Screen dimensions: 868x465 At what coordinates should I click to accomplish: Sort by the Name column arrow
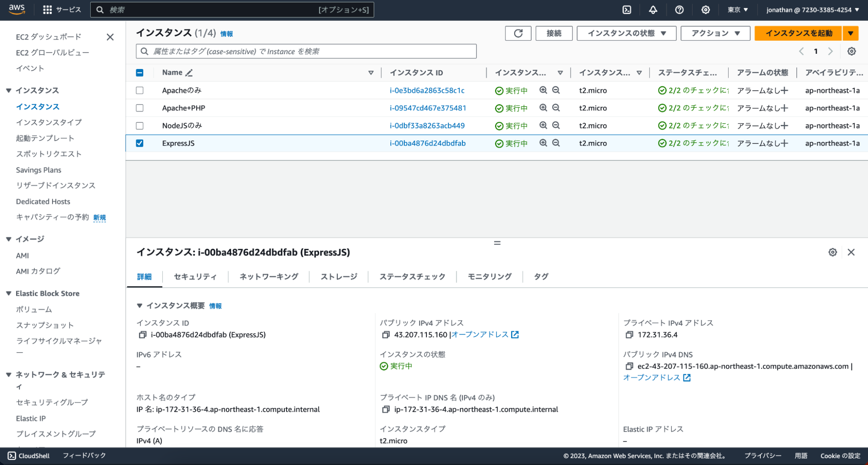point(371,73)
